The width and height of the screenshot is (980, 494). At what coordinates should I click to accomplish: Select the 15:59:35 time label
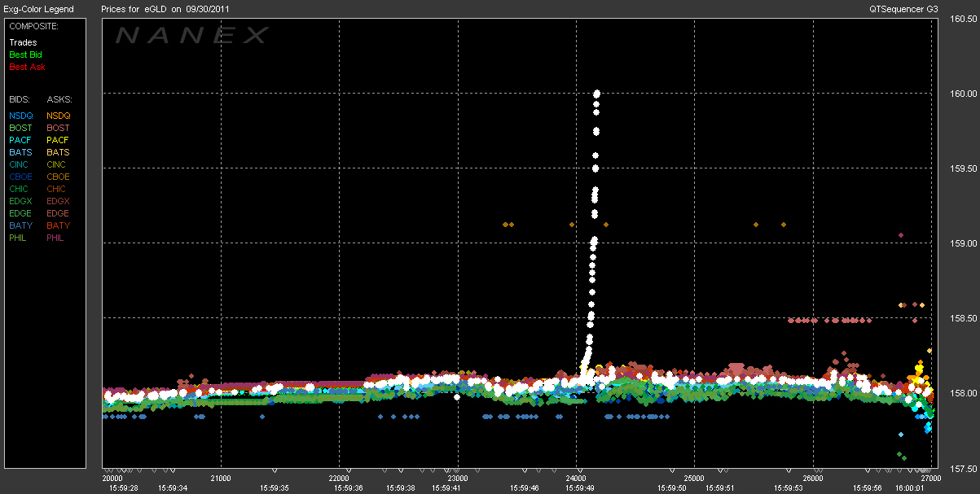275,488
